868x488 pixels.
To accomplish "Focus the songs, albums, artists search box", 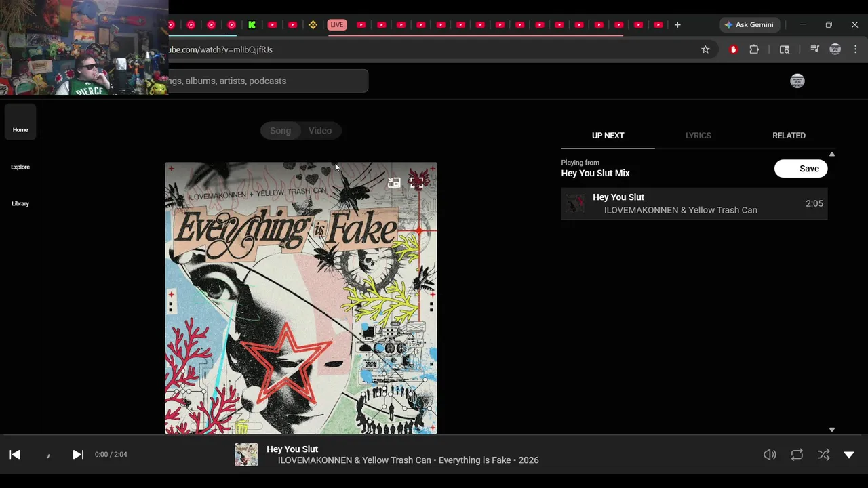I will coord(269,81).
